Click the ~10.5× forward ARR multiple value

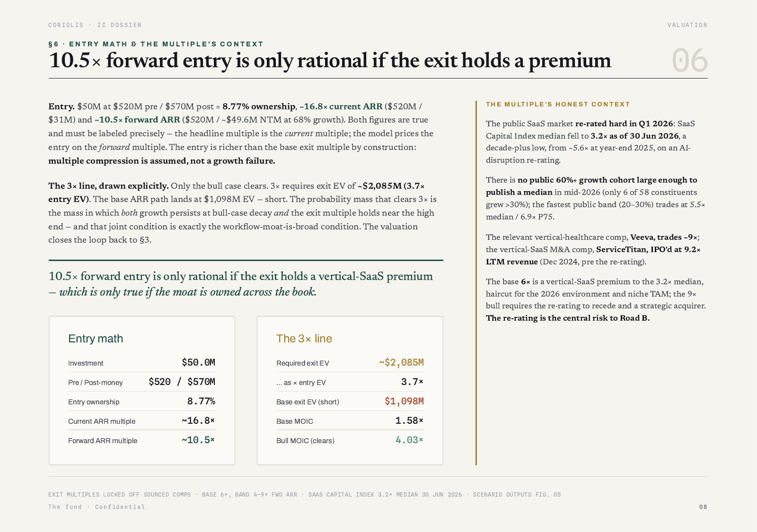pyautogui.click(x=198, y=440)
